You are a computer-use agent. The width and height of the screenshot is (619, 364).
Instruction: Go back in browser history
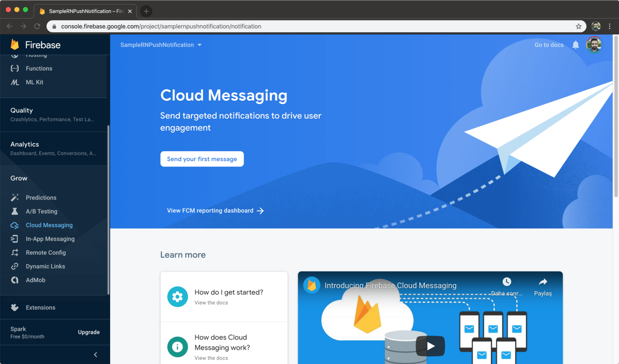coord(9,27)
